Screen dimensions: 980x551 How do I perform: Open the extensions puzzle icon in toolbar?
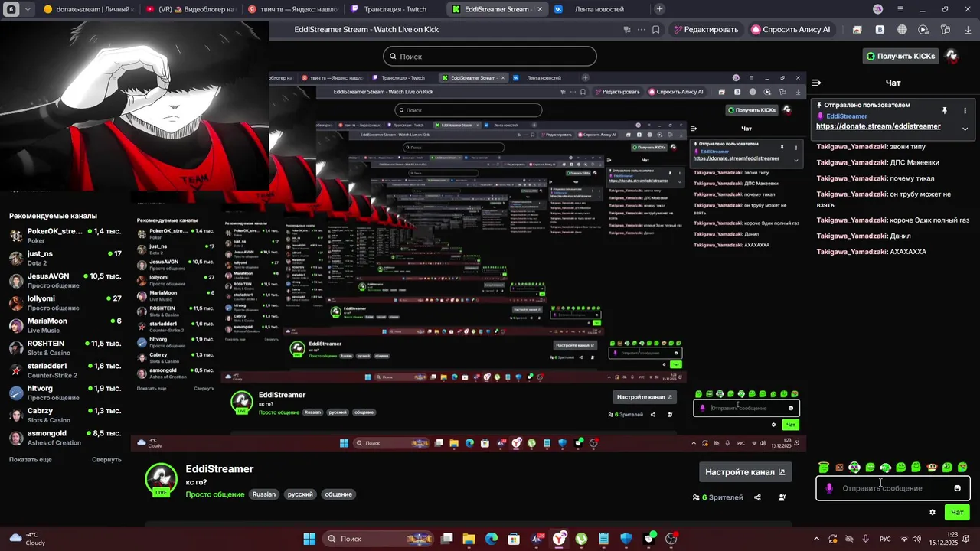[946, 30]
